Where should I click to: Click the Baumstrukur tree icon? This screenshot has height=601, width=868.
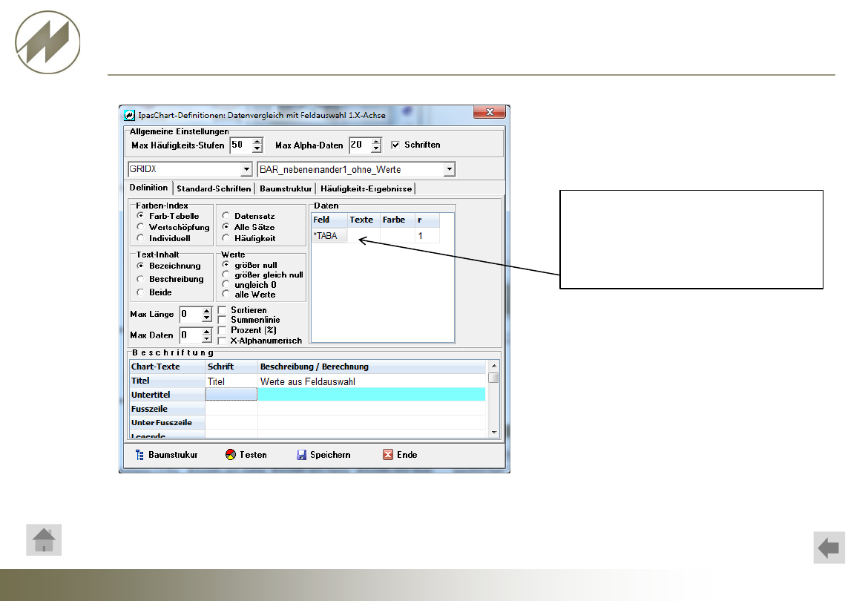[139, 454]
